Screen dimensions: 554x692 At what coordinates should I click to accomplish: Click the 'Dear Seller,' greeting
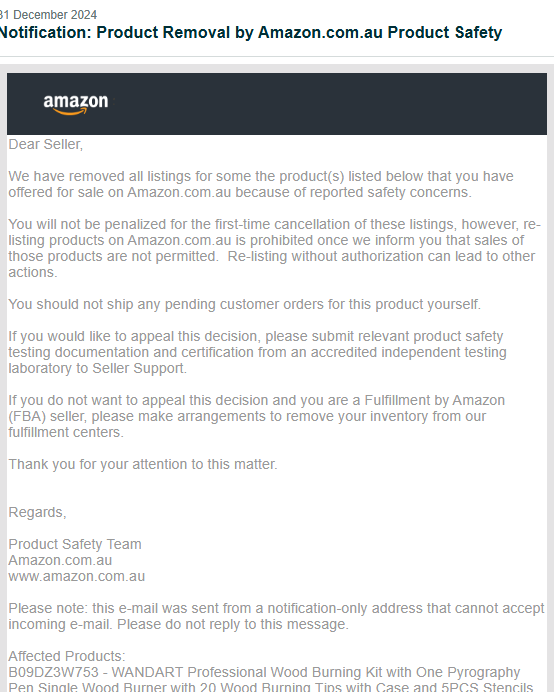click(45, 144)
